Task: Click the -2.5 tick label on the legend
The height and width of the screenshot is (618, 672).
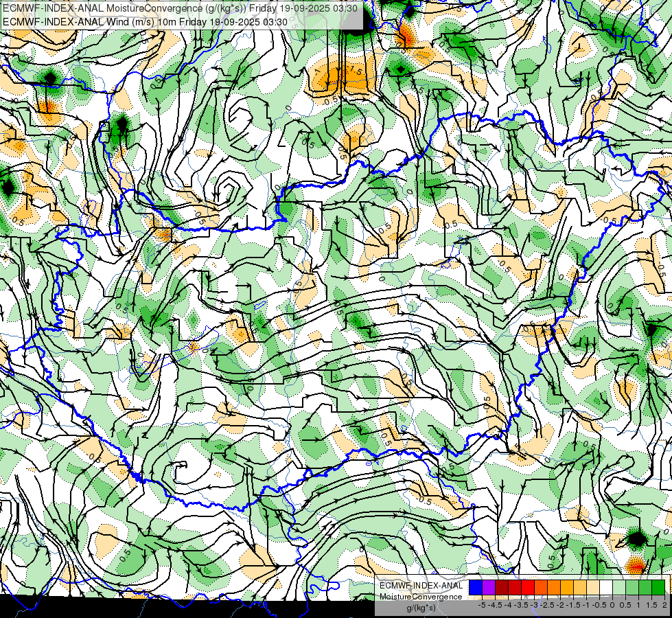Action: [x=547, y=605]
